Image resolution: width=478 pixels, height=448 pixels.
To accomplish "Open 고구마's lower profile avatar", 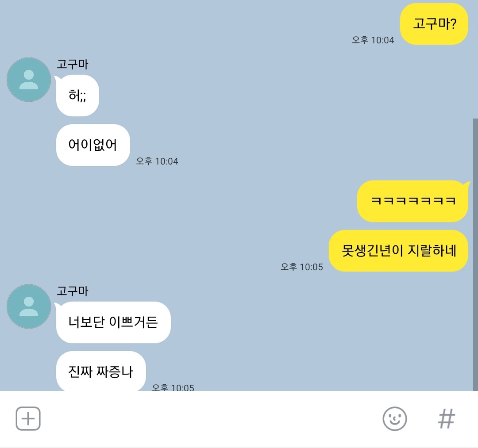I will (29, 306).
